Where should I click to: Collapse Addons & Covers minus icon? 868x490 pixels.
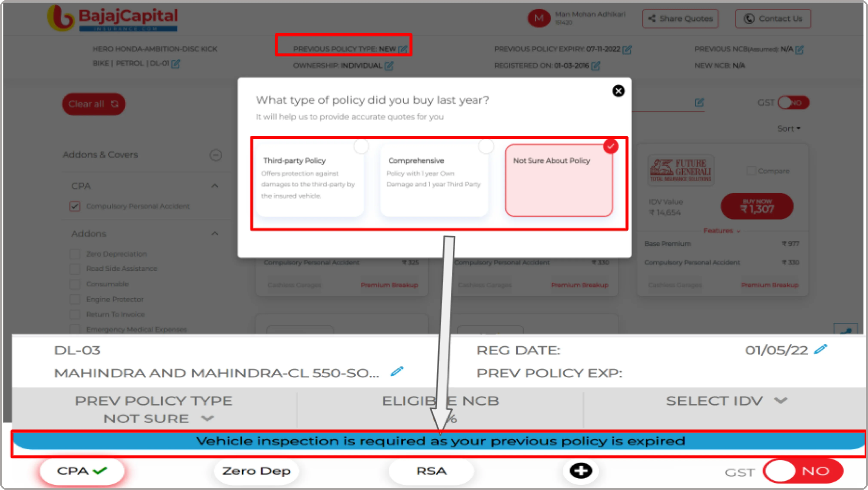point(216,155)
